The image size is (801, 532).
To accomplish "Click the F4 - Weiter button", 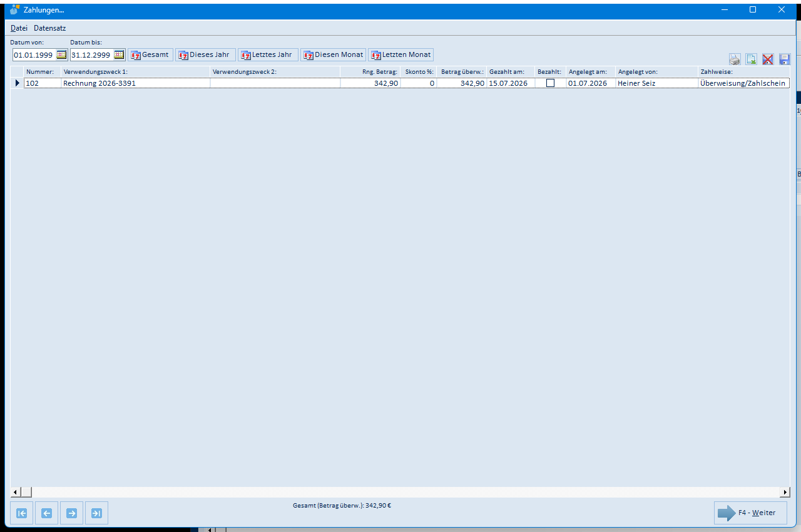I will 750,513.
